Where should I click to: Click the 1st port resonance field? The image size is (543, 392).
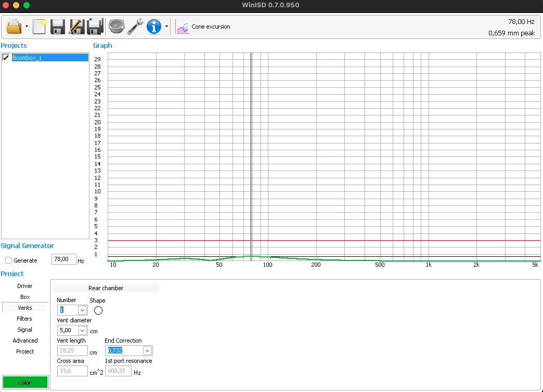point(118,371)
